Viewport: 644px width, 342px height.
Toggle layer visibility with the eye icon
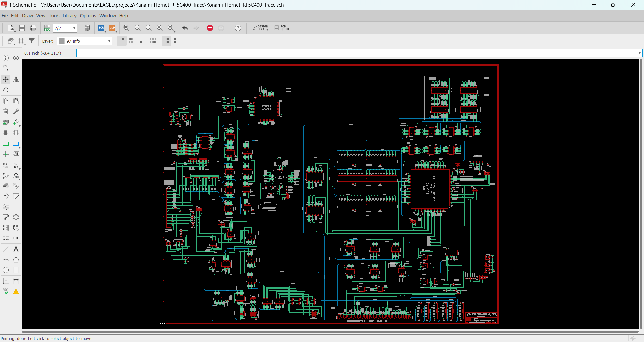pyautogui.click(x=16, y=58)
